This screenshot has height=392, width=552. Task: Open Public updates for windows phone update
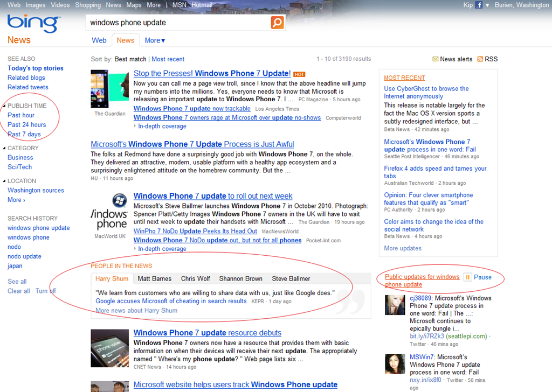click(x=422, y=281)
